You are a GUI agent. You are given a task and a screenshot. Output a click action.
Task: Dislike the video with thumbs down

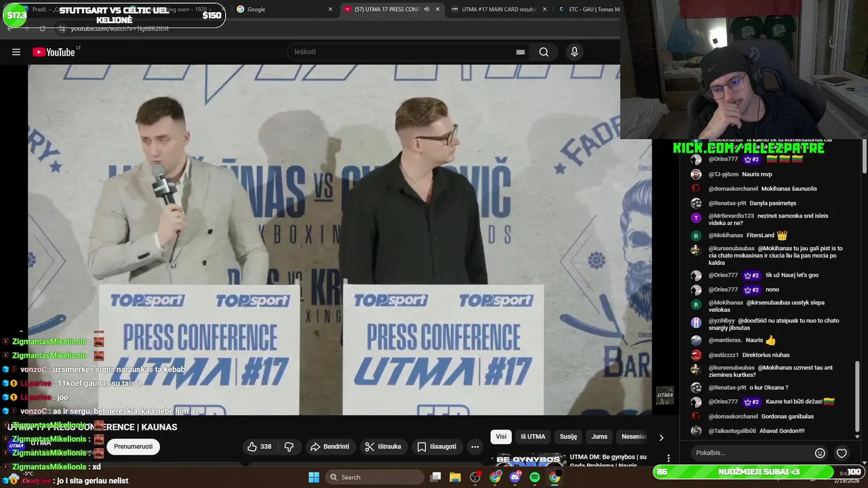tap(289, 447)
